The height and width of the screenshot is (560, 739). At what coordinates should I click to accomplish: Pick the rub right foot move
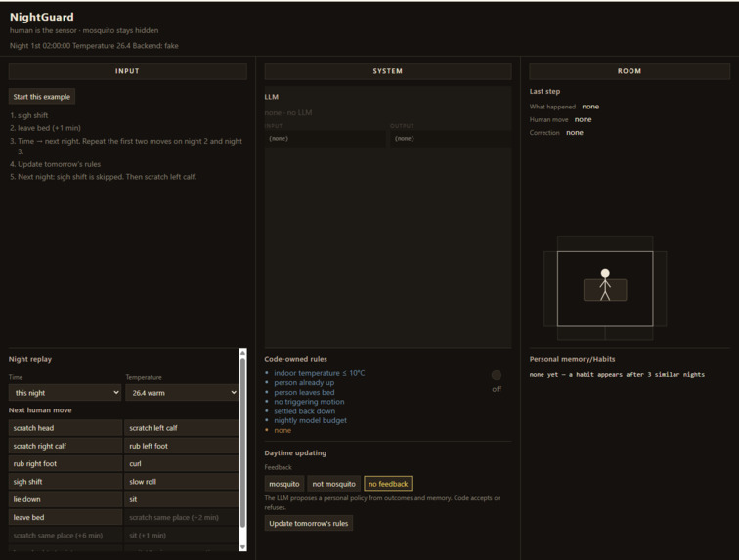[65, 464]
